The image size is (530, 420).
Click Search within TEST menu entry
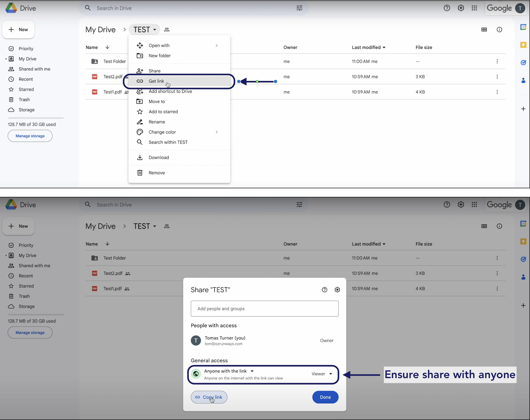pos(179,142)
